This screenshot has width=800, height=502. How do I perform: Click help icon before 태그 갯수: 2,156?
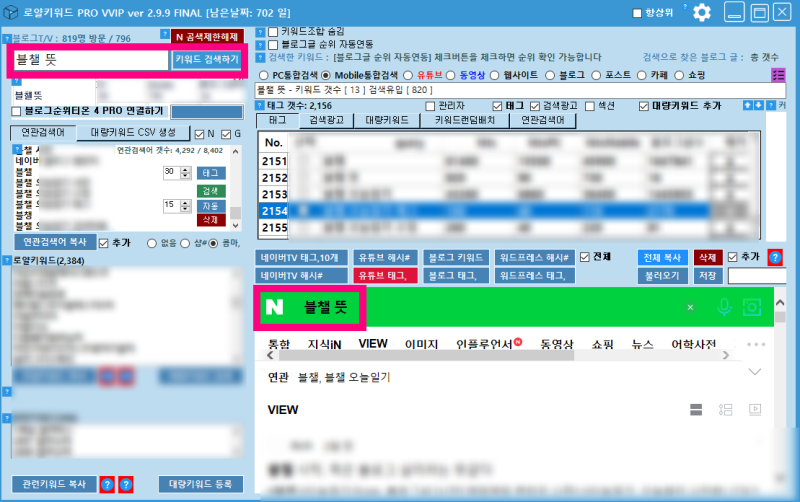260,106
